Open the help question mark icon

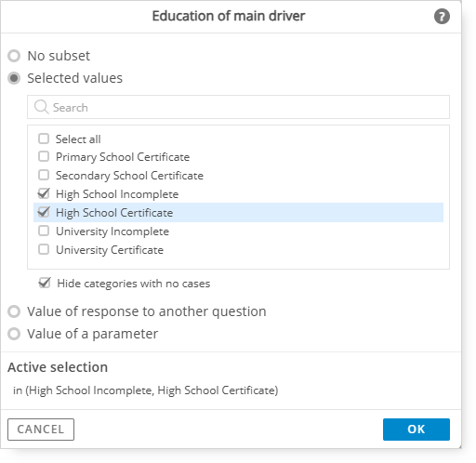pos(442,16)
